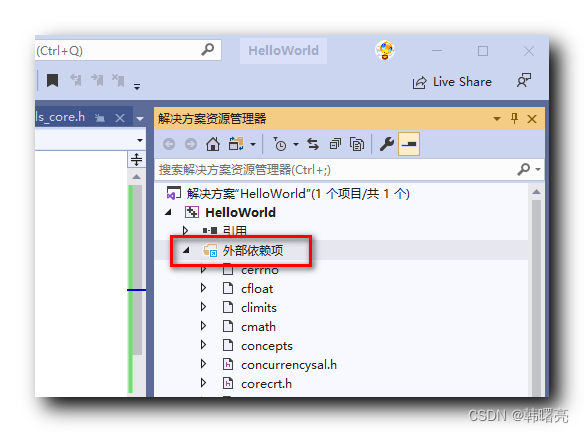Pin the ls_core.h tab
This screenshot has height=432, width=584.
coord(100,118)
